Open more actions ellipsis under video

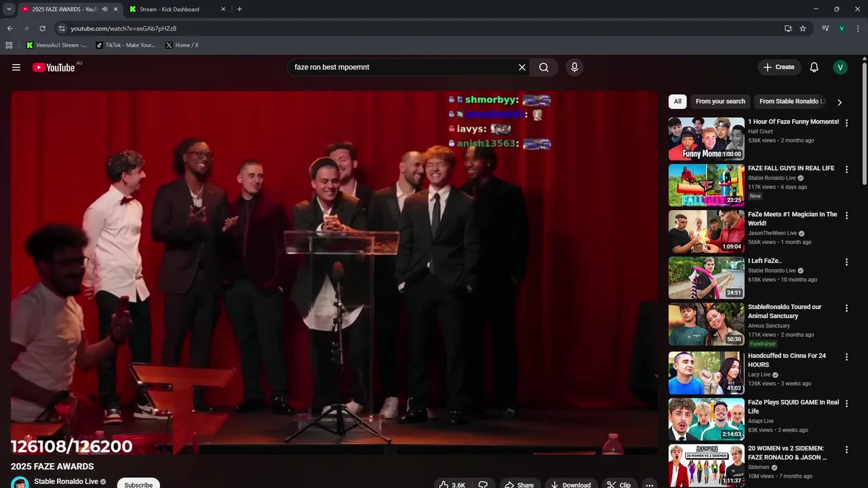(649, 485)
